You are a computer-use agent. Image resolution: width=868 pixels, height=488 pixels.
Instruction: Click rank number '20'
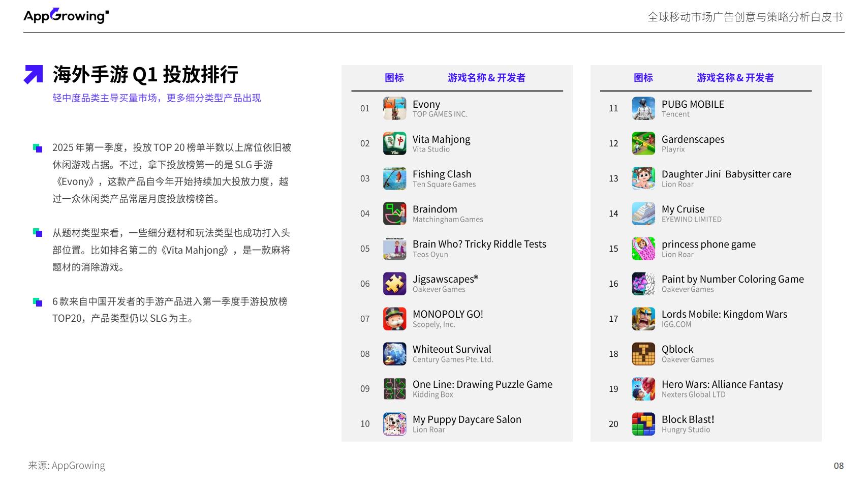tap(613, 424)
